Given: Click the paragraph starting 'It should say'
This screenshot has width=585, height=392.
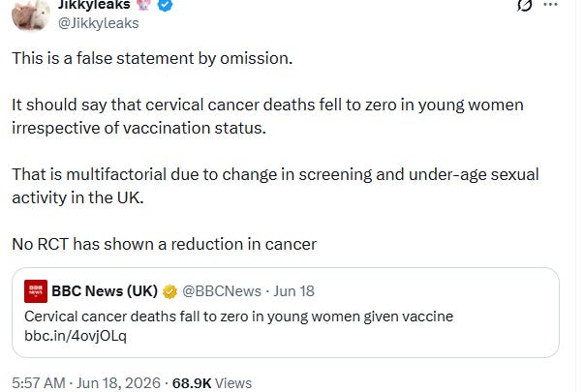Looking at the screenshot, I should coord(267,116).
